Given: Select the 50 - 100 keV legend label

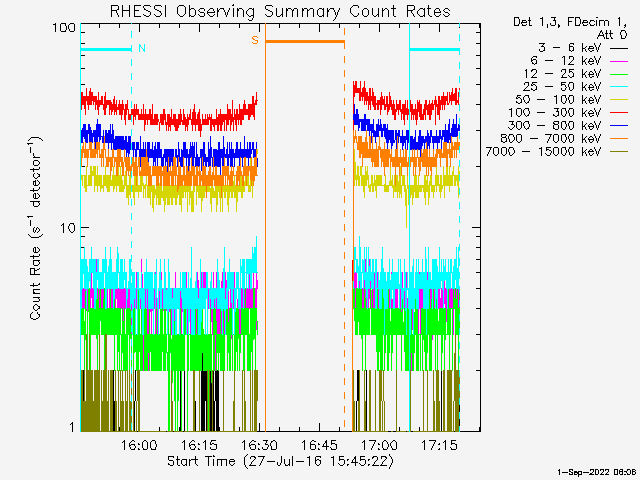Looking at the screenshot, I should pos(558,100).
